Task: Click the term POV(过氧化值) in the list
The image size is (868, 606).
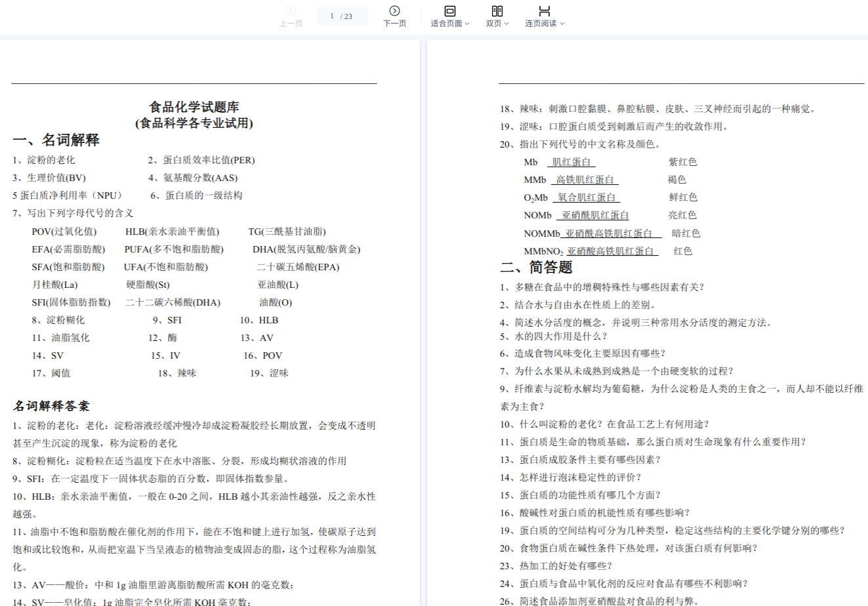Action: point(64,232)
